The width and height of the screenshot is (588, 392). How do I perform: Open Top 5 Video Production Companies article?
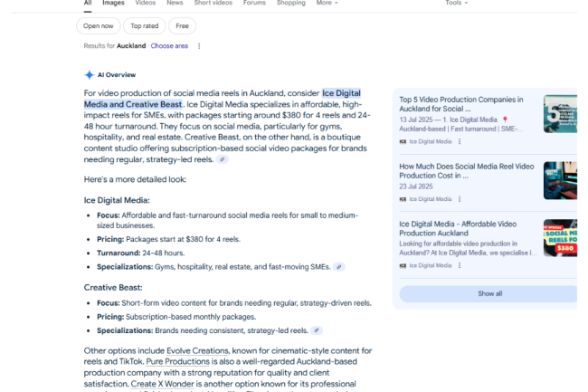461,104
